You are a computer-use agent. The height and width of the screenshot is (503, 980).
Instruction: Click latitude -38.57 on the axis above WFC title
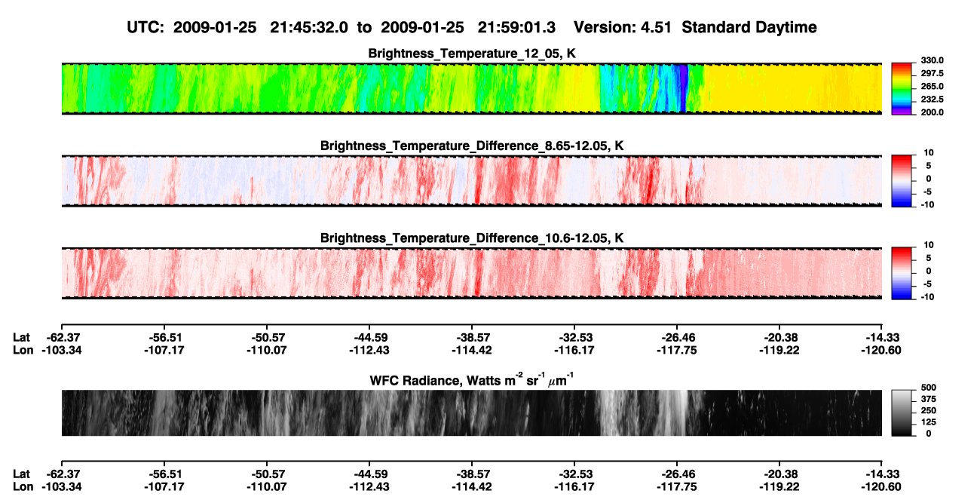pyautogui.click(x=472, y=337)
